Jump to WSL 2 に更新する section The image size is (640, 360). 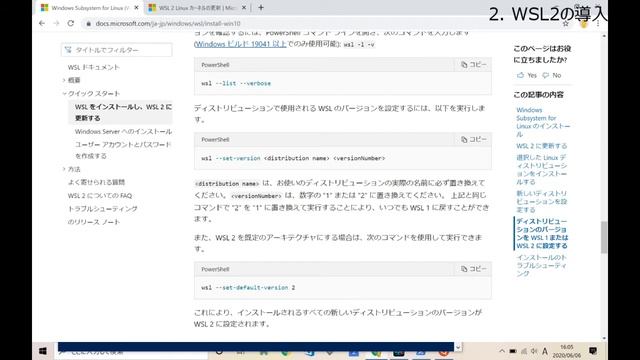click(542, 146)
